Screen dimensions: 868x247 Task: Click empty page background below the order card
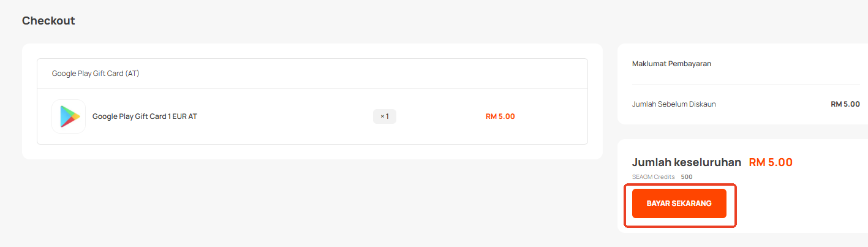[306, 202]
